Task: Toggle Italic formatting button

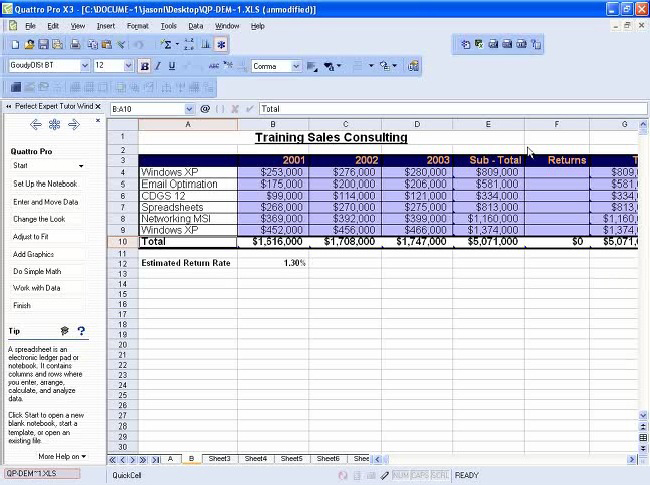Action: [158, 66]
